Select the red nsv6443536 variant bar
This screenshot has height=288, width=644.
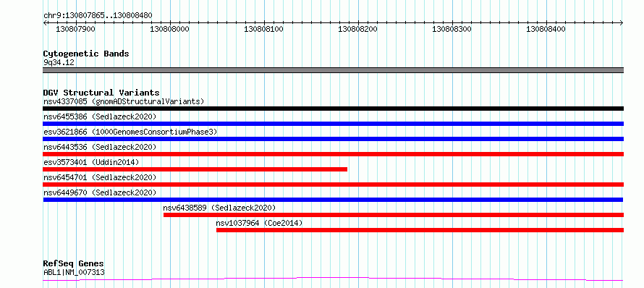click(333, 154)
